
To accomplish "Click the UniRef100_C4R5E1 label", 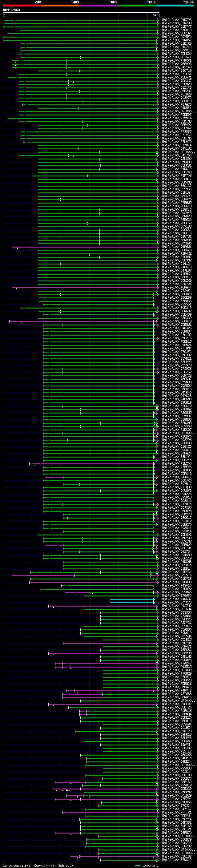I will 177,108.
